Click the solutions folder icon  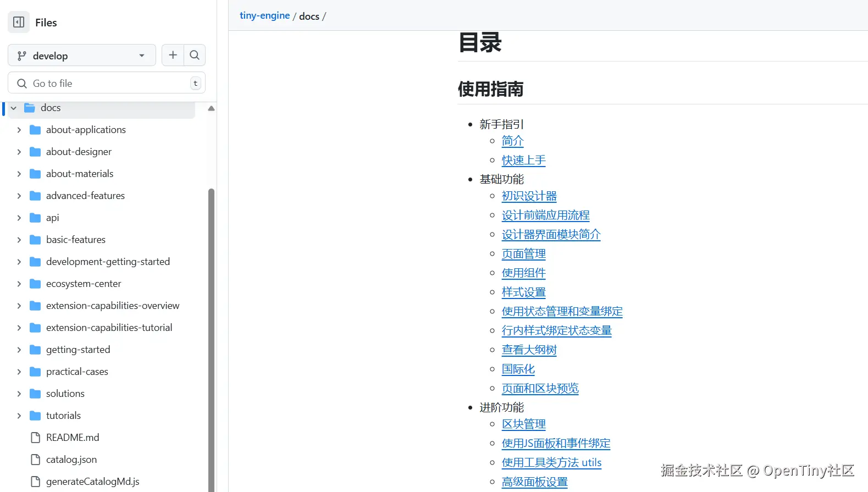click(x=35, y=394)
